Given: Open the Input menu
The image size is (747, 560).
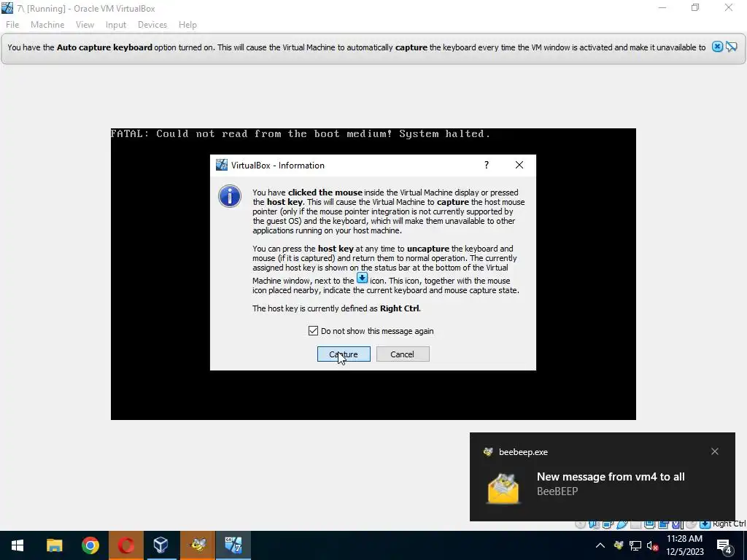Looking at the screenshot, I should coord(116,25).
